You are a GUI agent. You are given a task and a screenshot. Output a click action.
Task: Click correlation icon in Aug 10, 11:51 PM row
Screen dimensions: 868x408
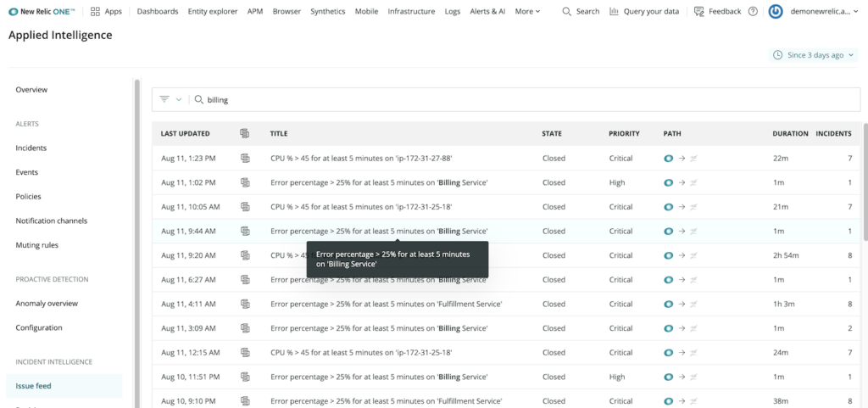(x=245, y=377)
